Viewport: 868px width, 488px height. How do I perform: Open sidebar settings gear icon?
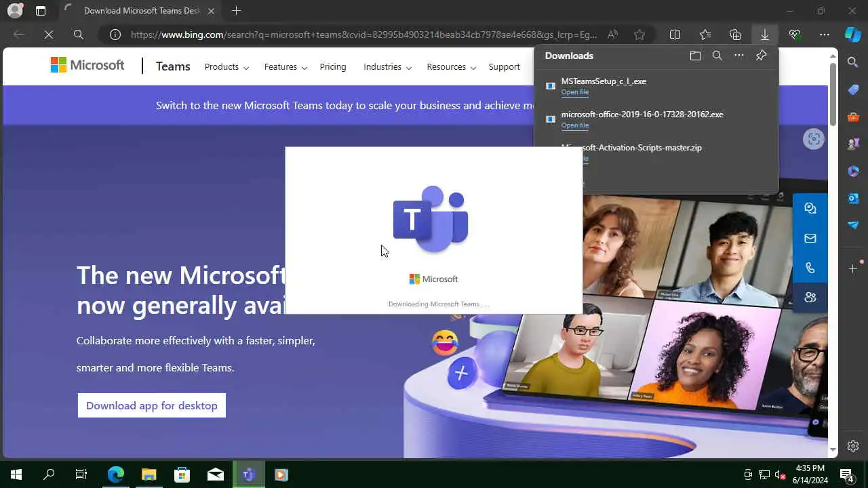(x=853, y=446)
